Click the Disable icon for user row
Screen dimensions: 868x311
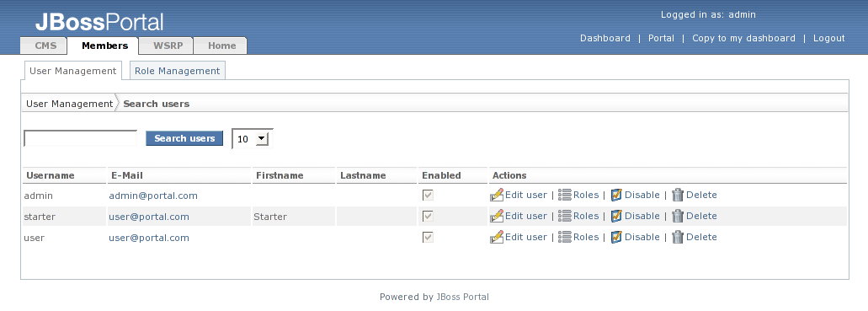[616, 238]
